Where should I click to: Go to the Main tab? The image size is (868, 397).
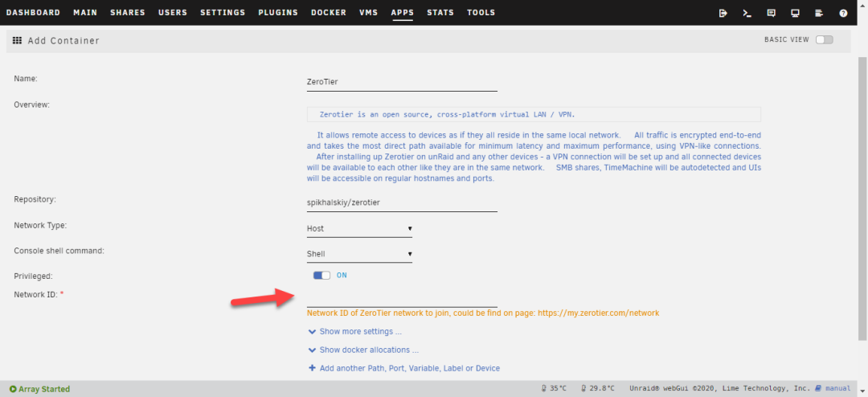pyautogui.click(x=85, y=13)
